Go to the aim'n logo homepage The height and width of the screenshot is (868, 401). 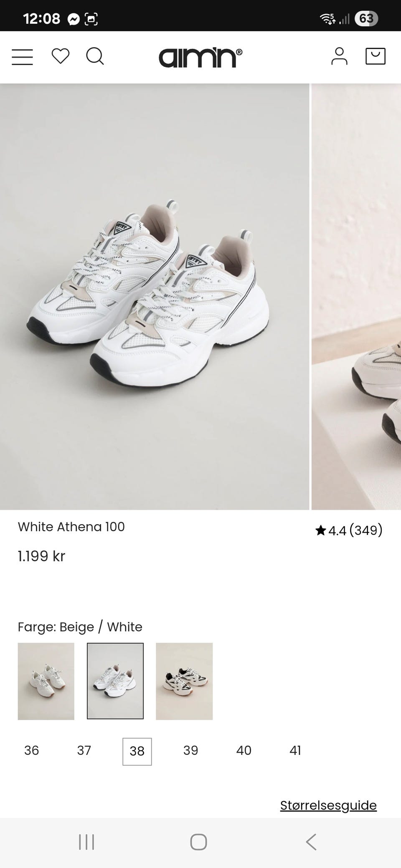[x=200, y=58]
